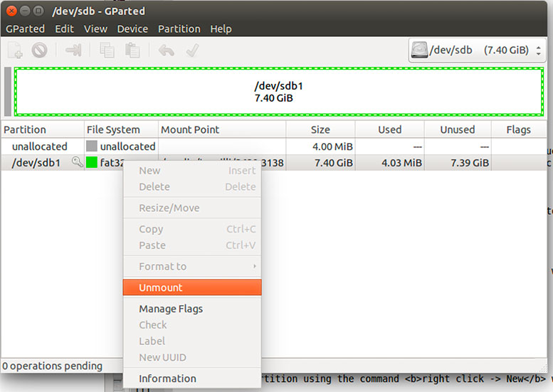Click the hard disk icon in device selector

pyautogui.click(x=419, y=50)
